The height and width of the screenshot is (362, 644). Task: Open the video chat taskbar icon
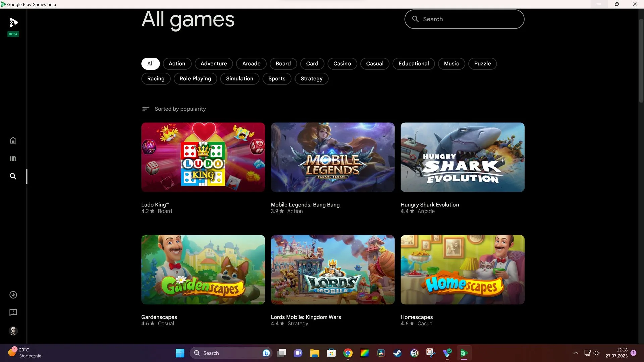(x=298, y=353)
